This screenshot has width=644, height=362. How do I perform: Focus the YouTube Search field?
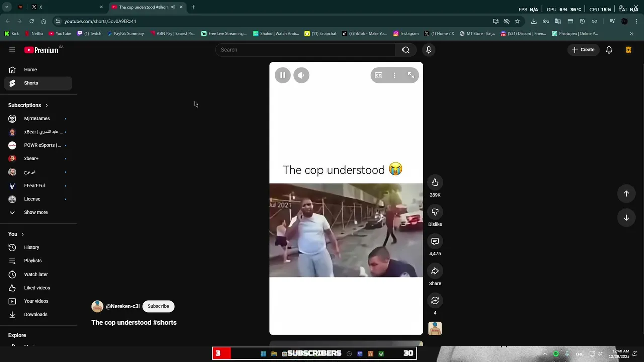tap(305, 50)
